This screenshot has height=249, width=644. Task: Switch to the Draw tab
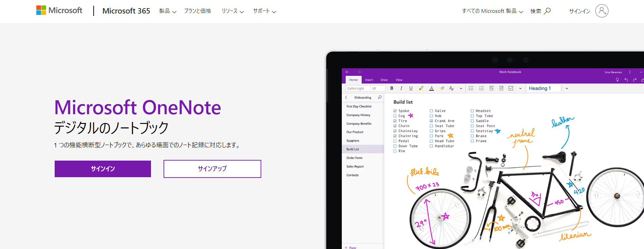click(384, 80)
